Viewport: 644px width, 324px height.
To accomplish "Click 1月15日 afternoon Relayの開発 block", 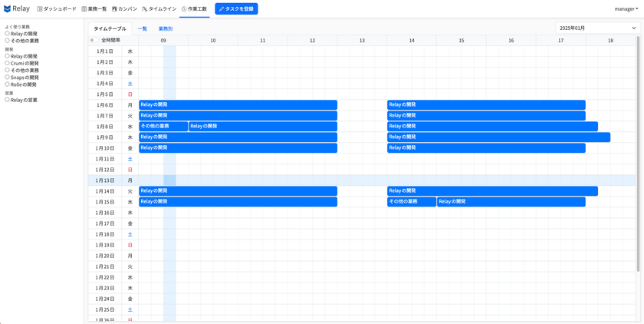I will coord(511,202).
